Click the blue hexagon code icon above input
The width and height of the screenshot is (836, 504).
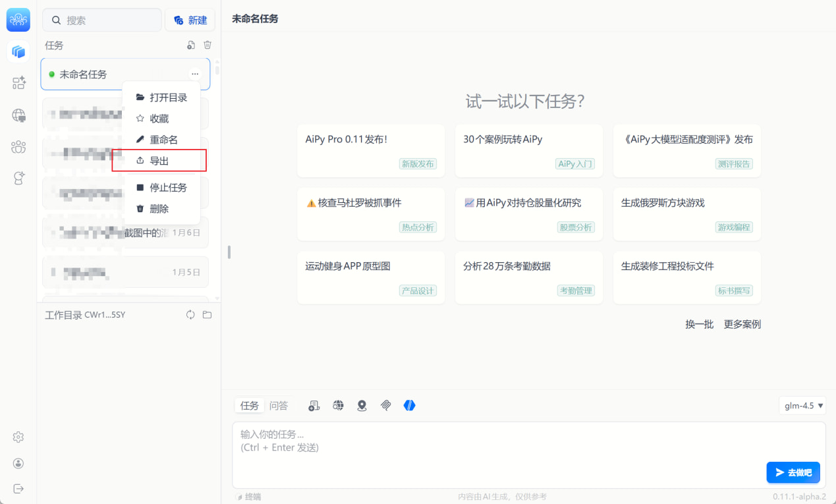pos(409,406)
